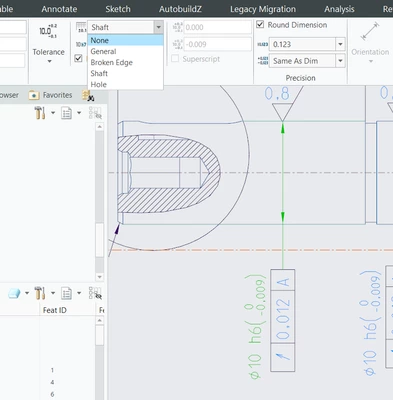Switch to the Annotate ribbon tab
Screen dimensions: 393x400
[59, 9]
